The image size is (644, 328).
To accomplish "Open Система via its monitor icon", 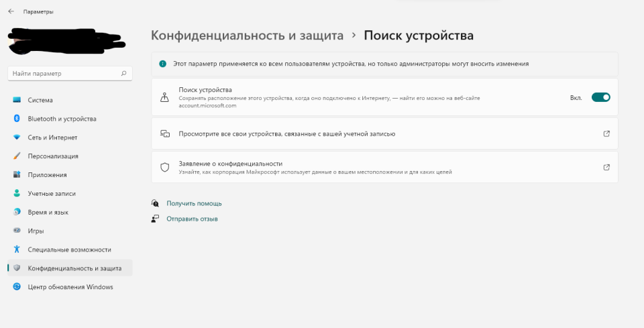I will (17, 100).
